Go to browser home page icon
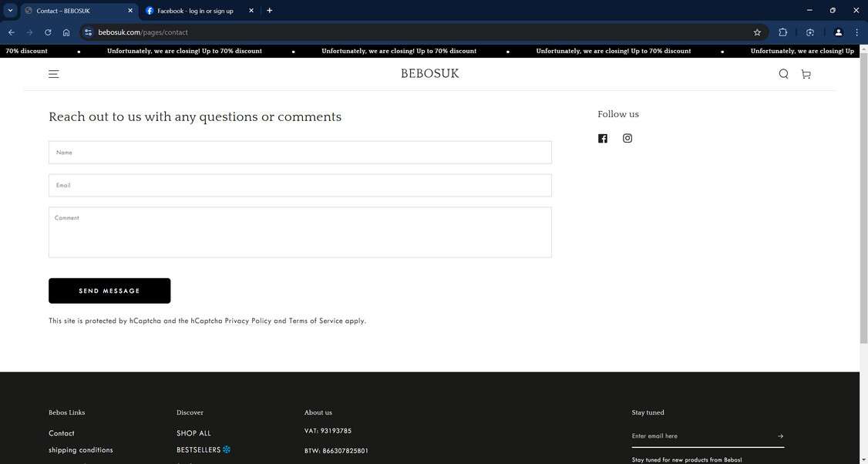Image resolution: width=868 pixels, height=464 pixels. (x=66, y=32)
